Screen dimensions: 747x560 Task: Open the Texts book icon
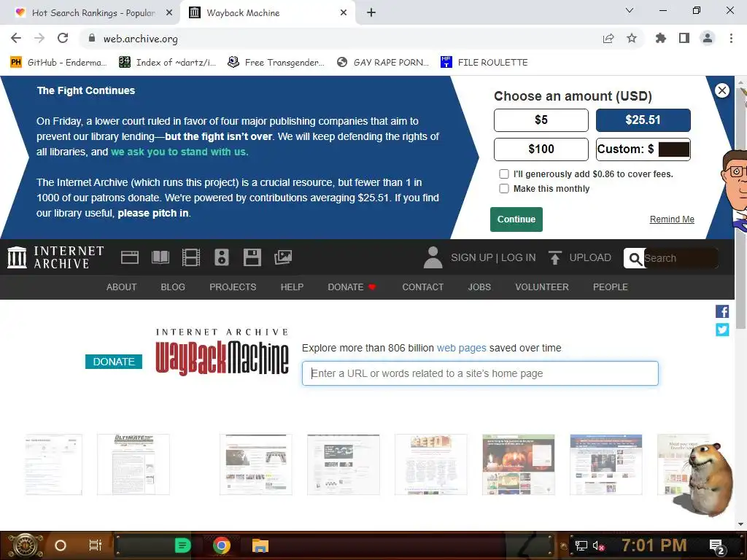point(160,257)
